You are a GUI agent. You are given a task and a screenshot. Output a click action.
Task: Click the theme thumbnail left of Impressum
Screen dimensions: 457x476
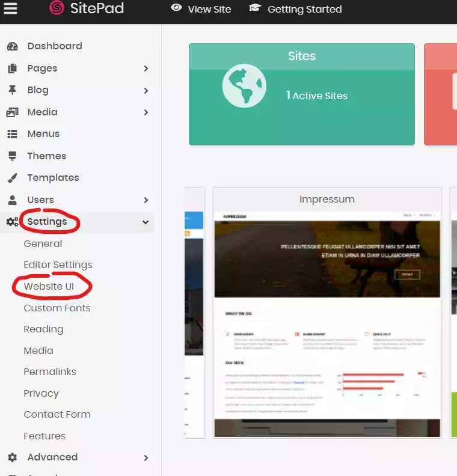click(194, 313)
